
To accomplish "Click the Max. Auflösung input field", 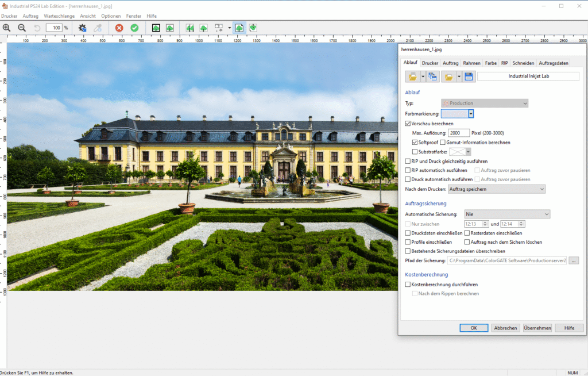I will coord(459,133).
